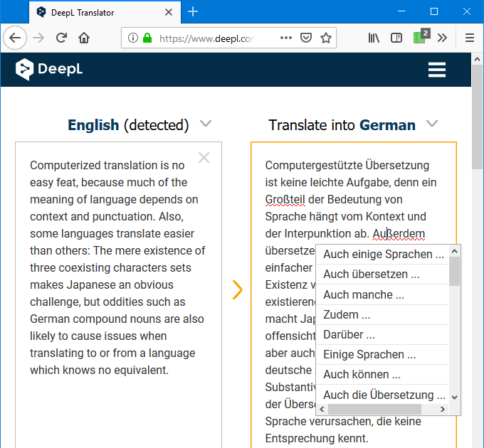Show site information icon in address bar
This screenshot has width=484, height=448.
tap(132, 38)
